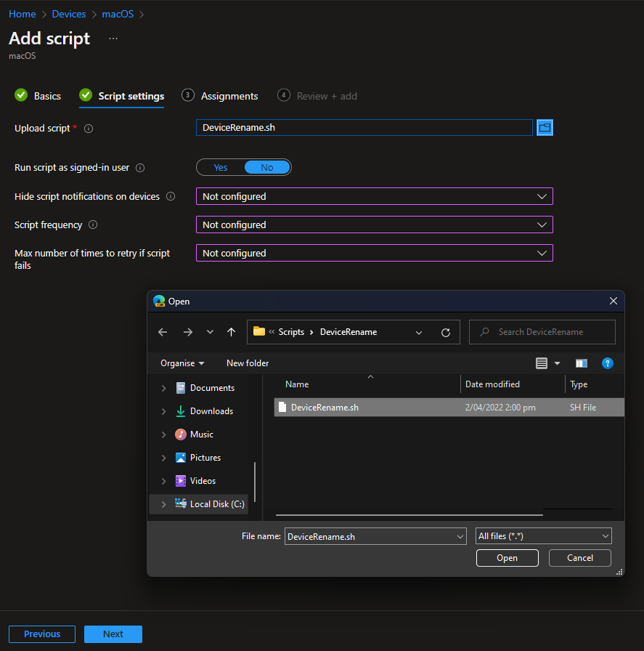The height and width of the screenshot is (651, 644).
Task: Toggle the preview pane icon
Action: tap(582, 363)
